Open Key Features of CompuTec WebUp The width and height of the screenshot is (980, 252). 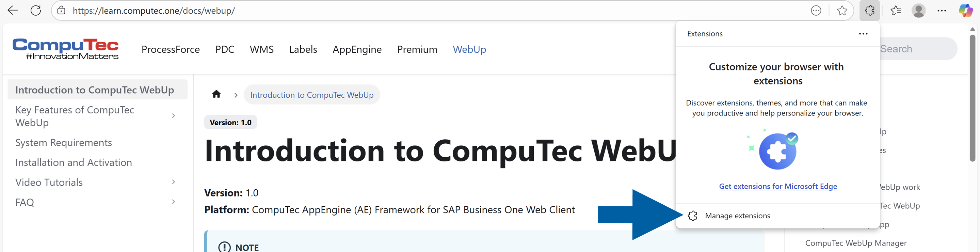[x=75, y=116]
